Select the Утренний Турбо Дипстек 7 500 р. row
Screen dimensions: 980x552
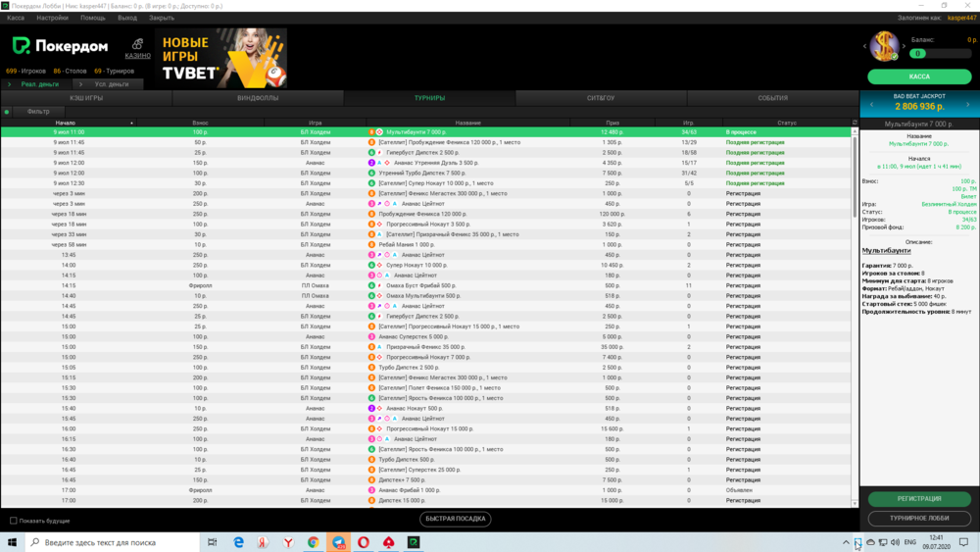pyautogui.click(x=427, y=173)
